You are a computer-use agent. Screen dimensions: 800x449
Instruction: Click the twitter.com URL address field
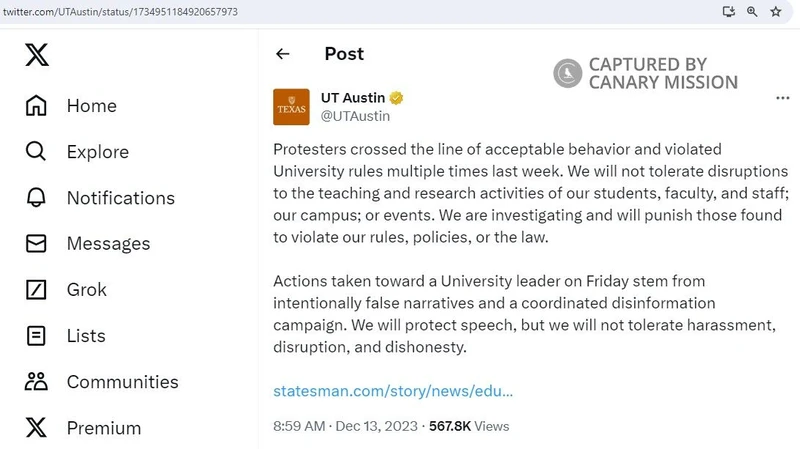point(300,10)
